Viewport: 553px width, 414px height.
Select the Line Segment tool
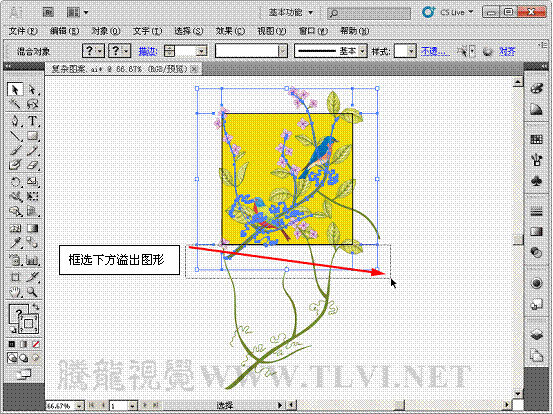(15, 135)
